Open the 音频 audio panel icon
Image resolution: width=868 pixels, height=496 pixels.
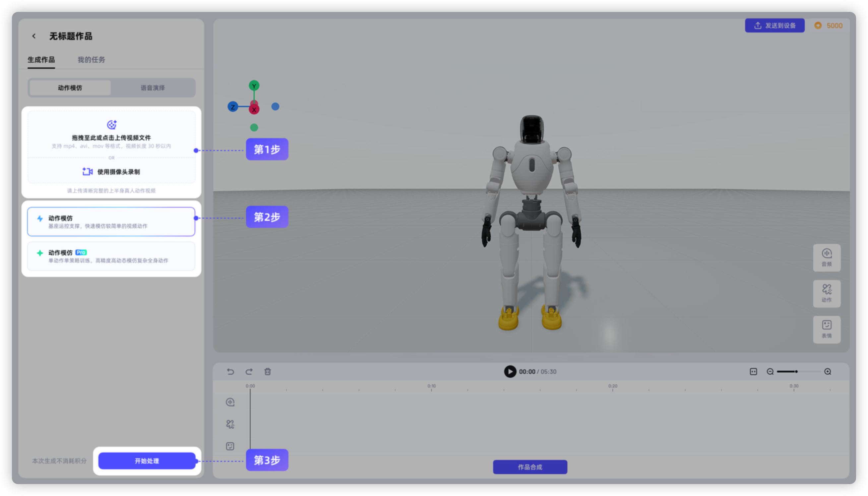pos(827,258)
